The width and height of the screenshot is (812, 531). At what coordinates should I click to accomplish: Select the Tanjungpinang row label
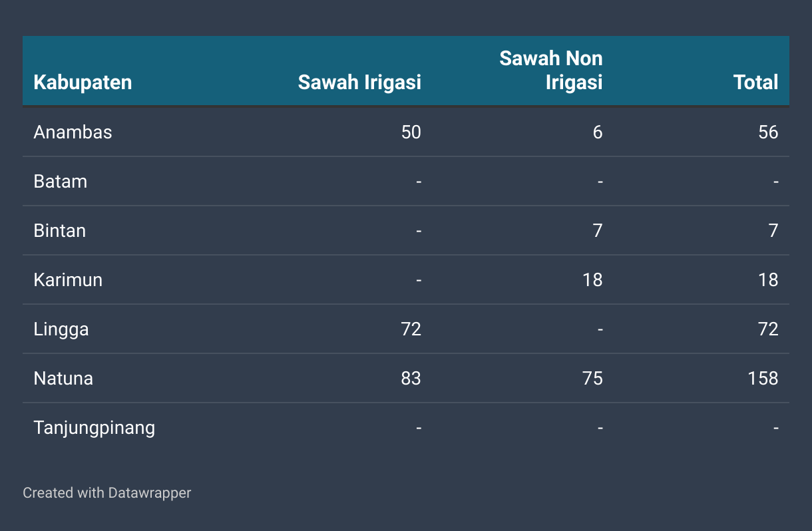(x=94, y=428)
